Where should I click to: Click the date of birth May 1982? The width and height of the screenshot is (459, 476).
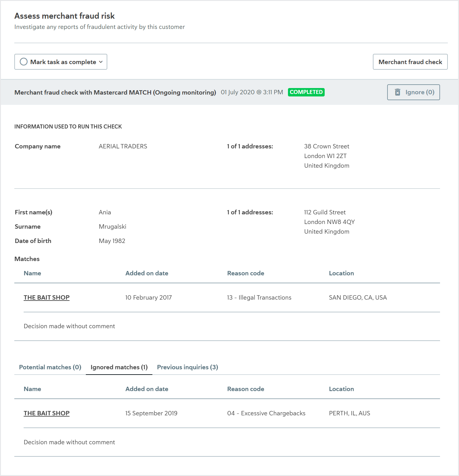coord(112,241)
